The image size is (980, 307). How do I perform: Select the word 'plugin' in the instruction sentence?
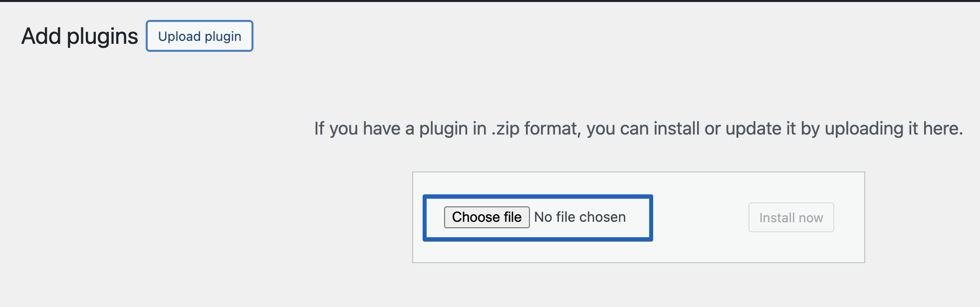pos(453,129)
